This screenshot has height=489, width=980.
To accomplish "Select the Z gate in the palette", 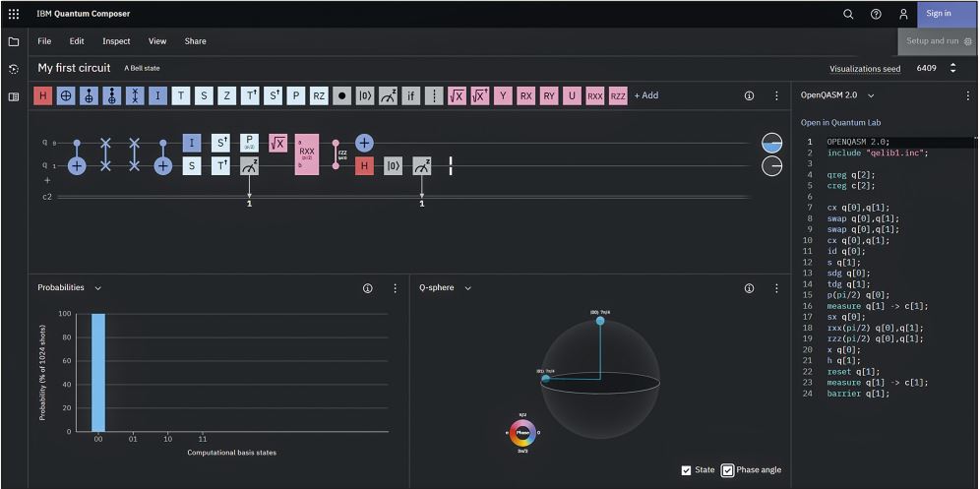I will pyautogui.click(x=227, y=95).
